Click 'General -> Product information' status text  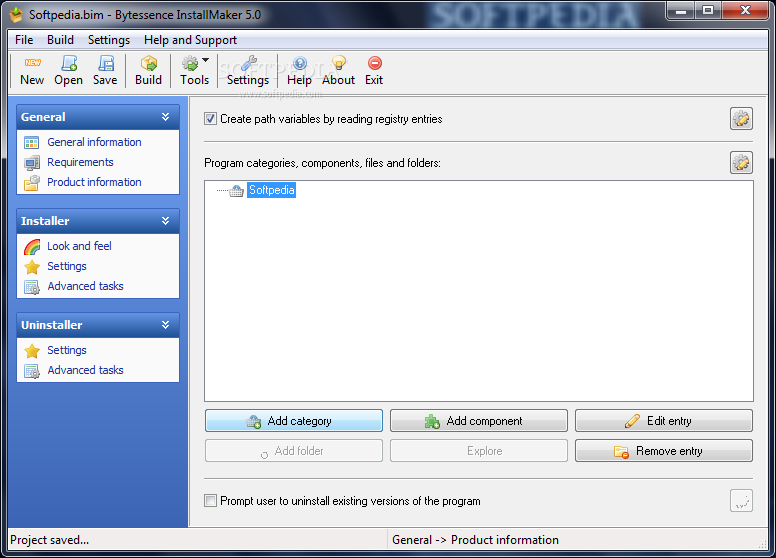coord(475,540)
